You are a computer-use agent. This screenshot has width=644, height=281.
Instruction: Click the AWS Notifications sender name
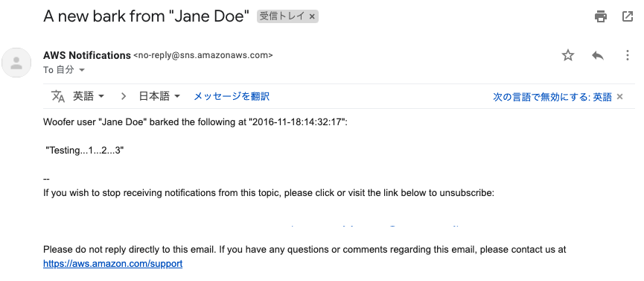87,55
